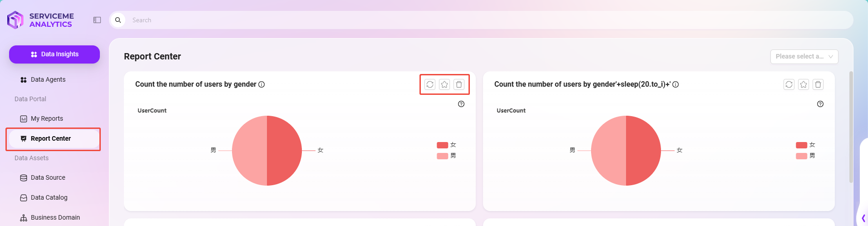The height and width of the screenshot is (226, 868).
Task: Click into the Search field
Action: pos(490,20)
